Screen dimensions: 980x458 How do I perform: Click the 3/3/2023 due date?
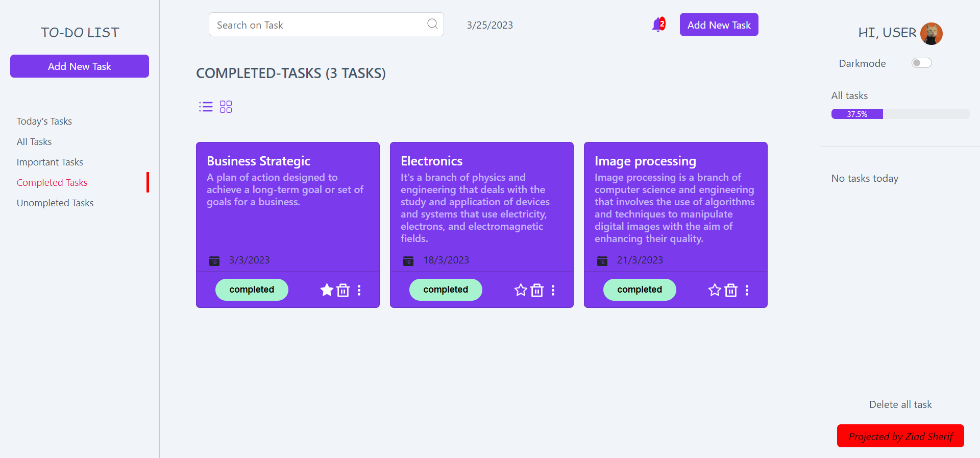(249, 260)
